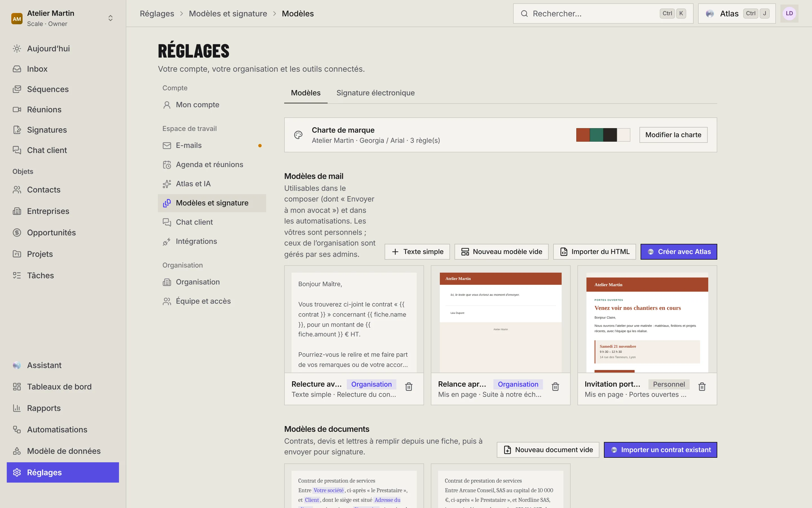Select the Modèles tab
This screenshot has width=812, height=508.
tap(306, 93)
